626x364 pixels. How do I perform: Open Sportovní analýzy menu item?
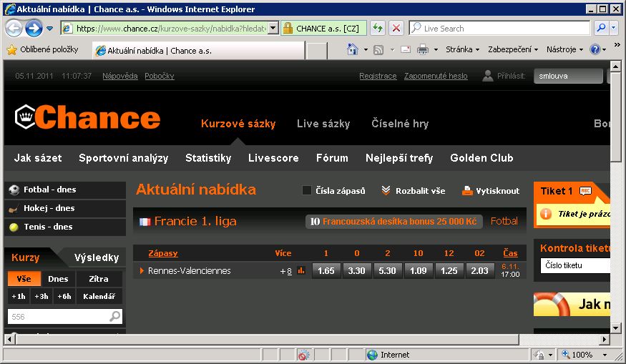[123, 158]
